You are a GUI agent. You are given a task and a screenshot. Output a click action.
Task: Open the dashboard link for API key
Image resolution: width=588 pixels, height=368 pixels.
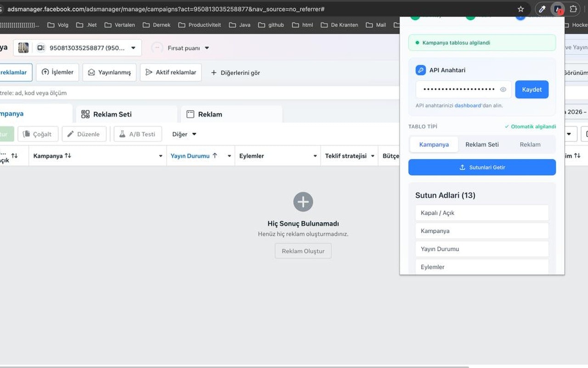[468, 105]
